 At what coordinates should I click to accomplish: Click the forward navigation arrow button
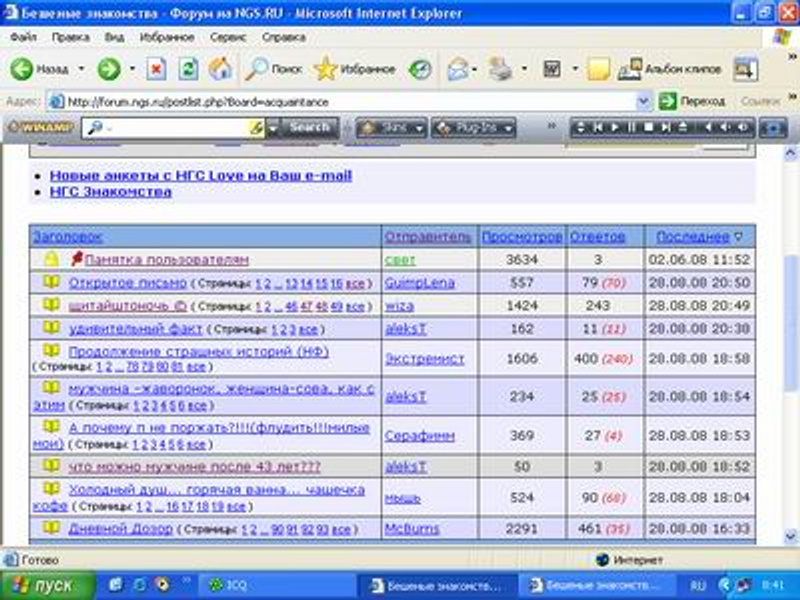pyautogui.click(x=108, y=69)
